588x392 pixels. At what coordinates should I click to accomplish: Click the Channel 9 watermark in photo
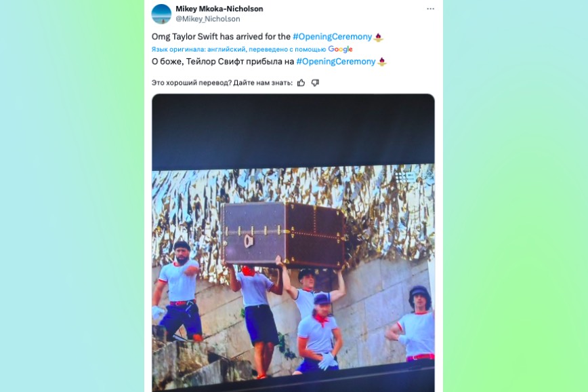(407, 176)
